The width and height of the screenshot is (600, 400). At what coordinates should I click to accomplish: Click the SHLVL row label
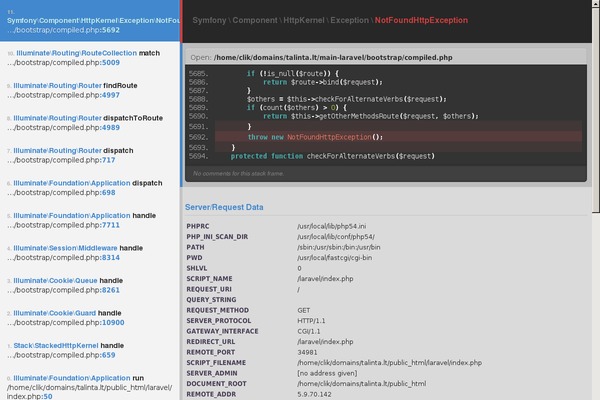pyautogui.click(x=197, y=268)
